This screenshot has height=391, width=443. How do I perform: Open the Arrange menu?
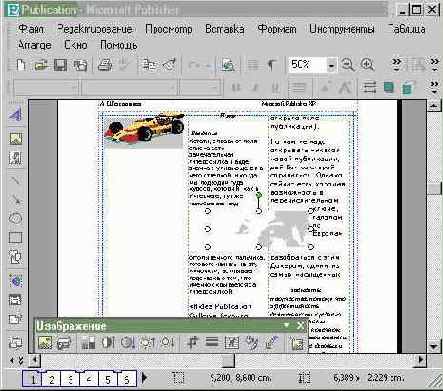[35, 45]
